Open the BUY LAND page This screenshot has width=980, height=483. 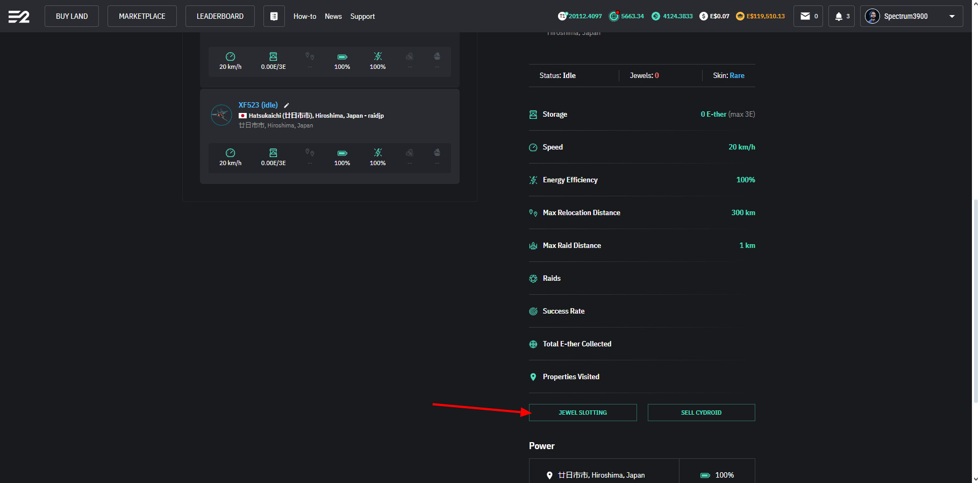point(71,16)
